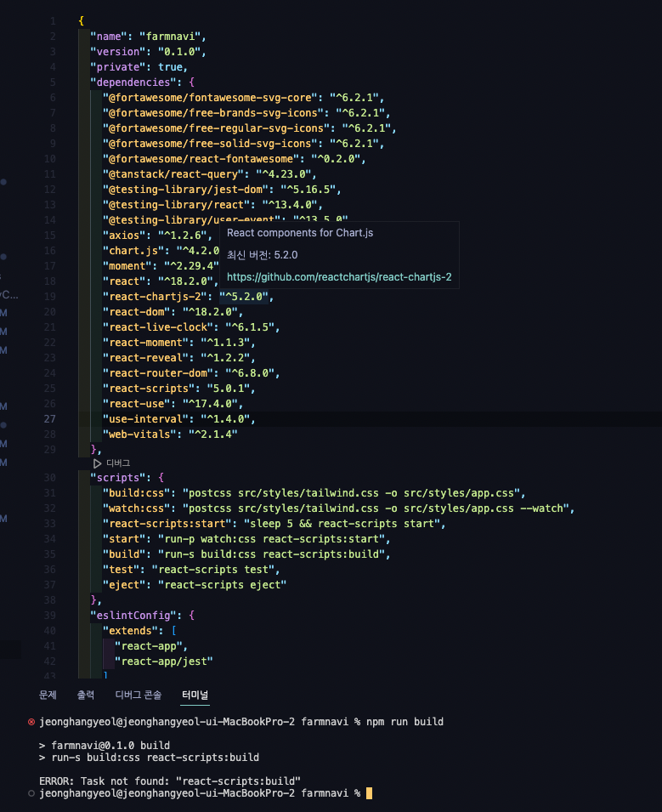Open the 문제 (Problems) panel tab
662x812 pixels.
(48, 695)
